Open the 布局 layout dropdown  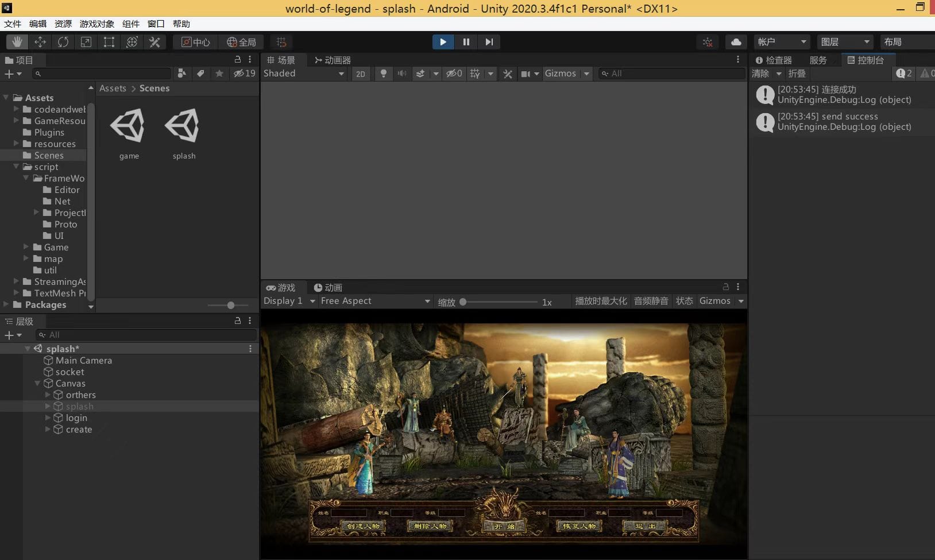point(907,42)
